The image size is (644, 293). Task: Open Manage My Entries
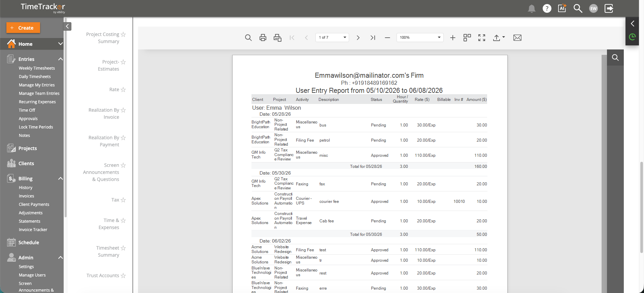(x=37, y=85)
